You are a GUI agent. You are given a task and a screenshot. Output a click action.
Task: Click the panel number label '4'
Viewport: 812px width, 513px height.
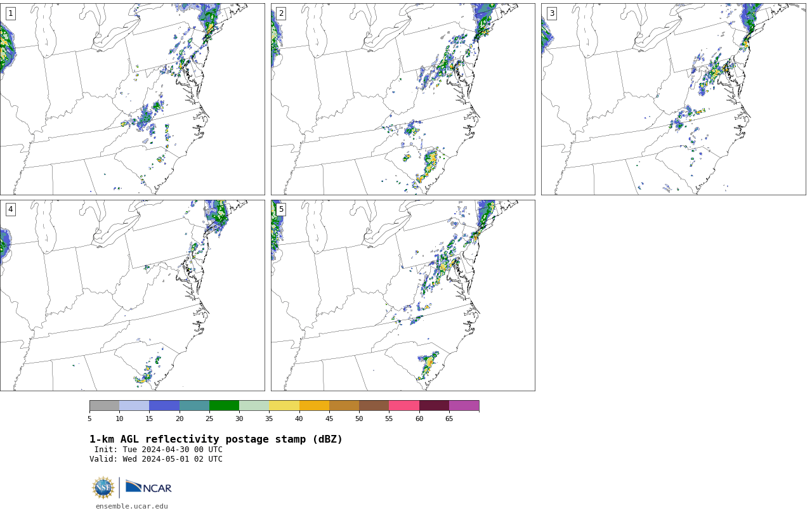10,209
